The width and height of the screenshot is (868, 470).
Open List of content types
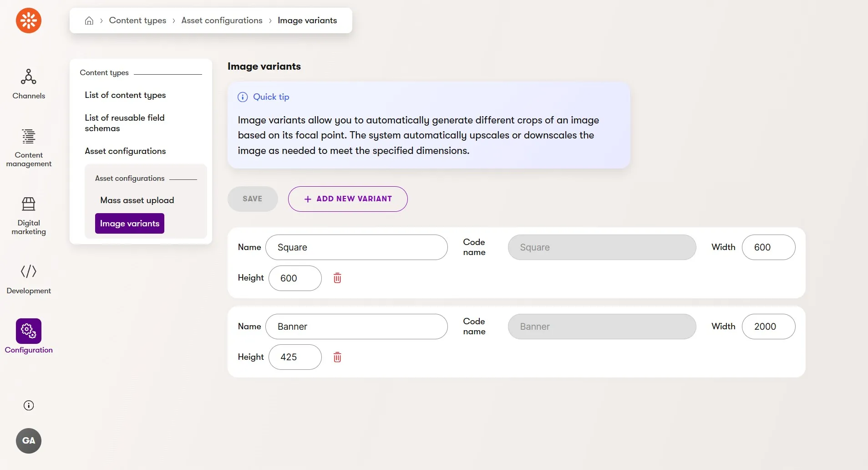tap(125, 95)
